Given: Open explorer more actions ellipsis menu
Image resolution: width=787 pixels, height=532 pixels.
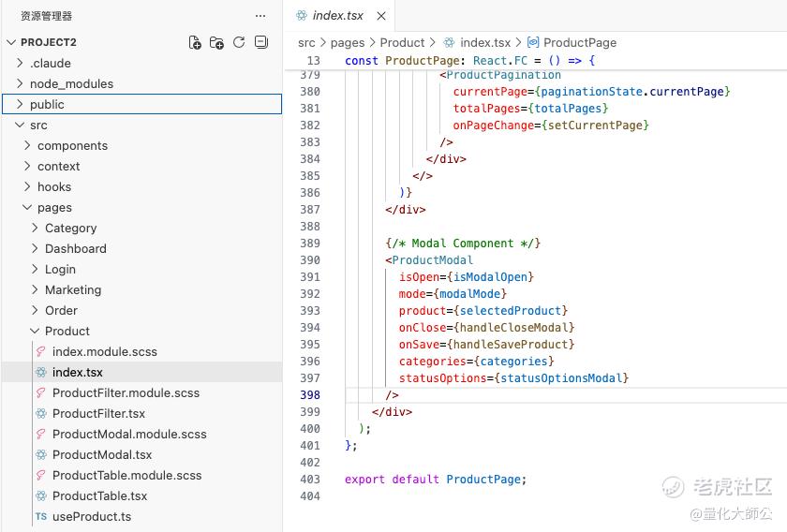Looking at the screenshot, I should (x=260, y=16).
